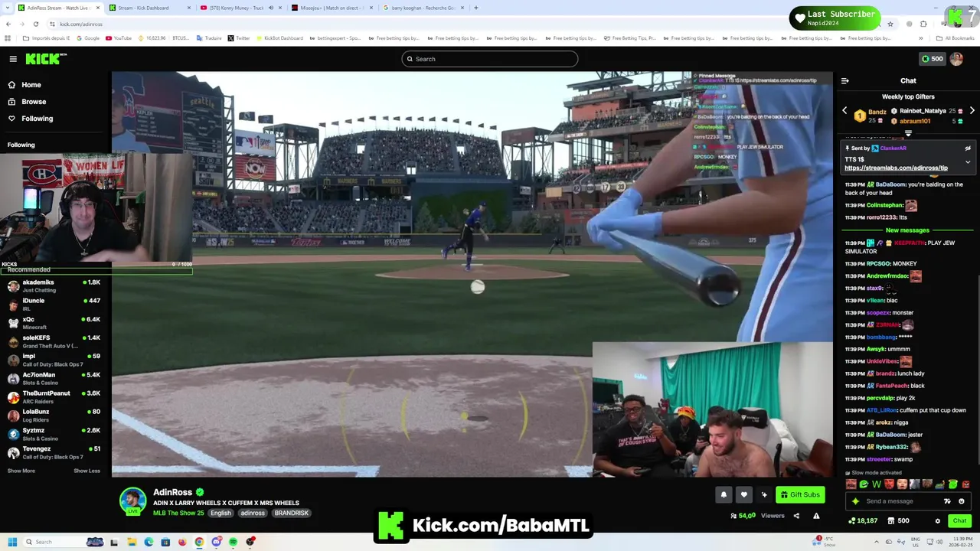Click the Gift Subs button
Image resolution: width=980 pixels, height=551 pixels.
pyautogui.click(x=800, y=494)
